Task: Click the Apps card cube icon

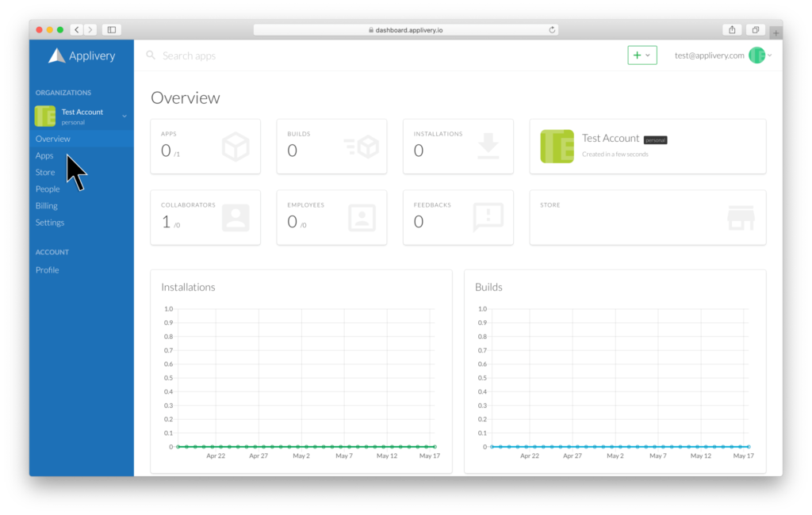Action: tap(236, 147)
